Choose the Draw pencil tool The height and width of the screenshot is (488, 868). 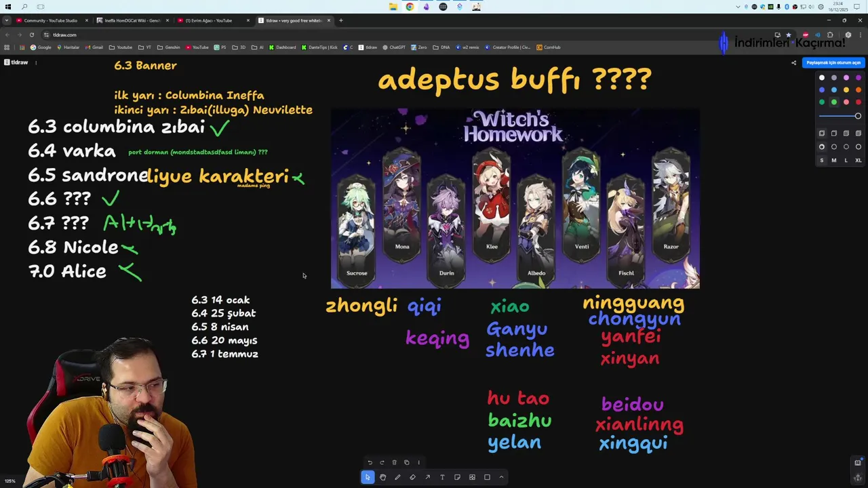397,477
